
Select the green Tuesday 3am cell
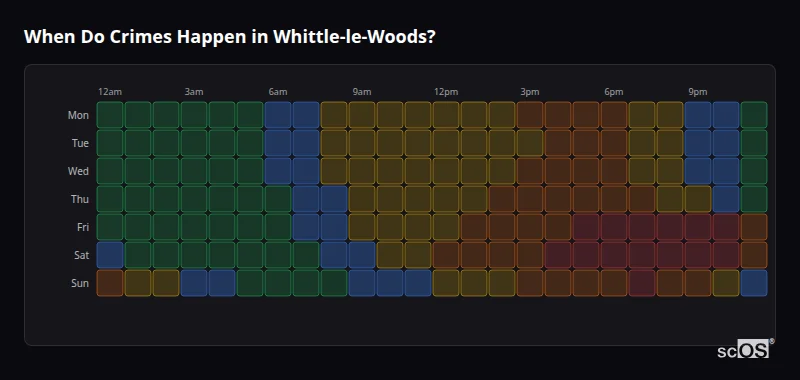click(194, 143)
